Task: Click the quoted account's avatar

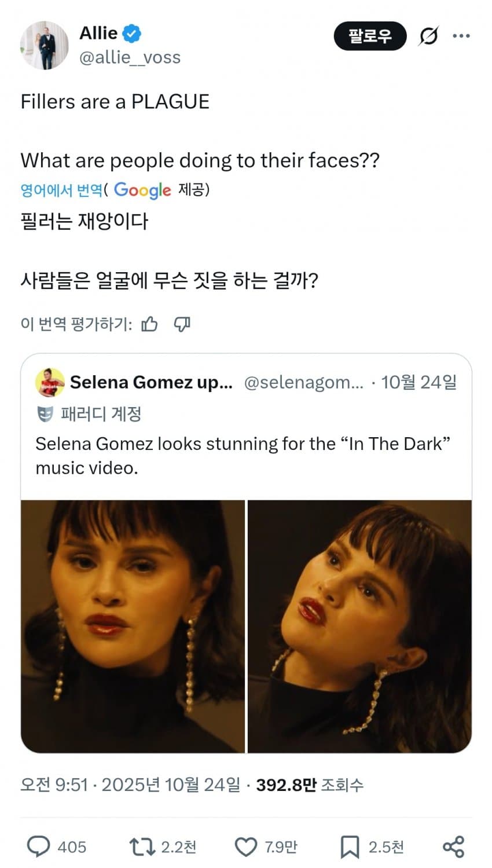Action: pyautogui.click(x=50, y=382)
